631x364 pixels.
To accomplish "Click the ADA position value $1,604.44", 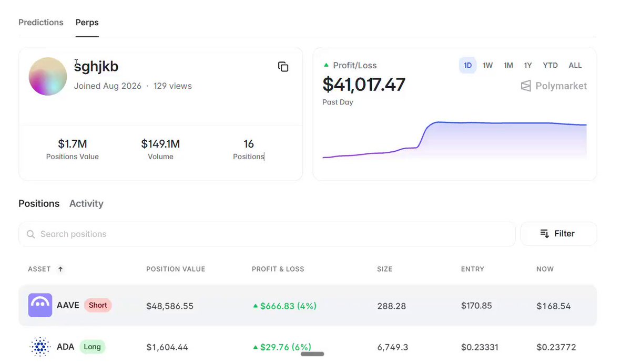I will pyautogui.click(x=167, y=347).
